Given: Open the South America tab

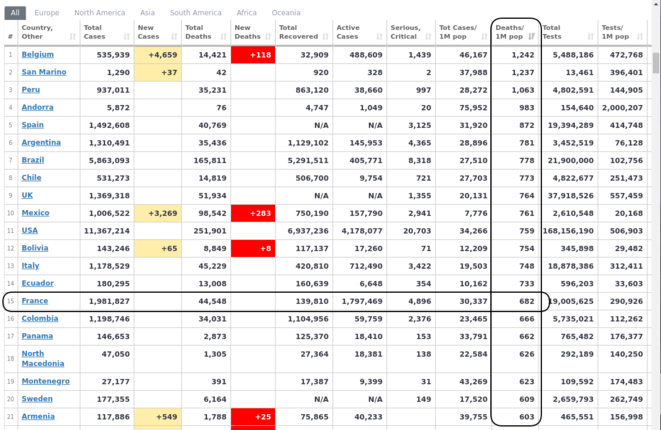Looking at the screenshot, I should (196, 13).
